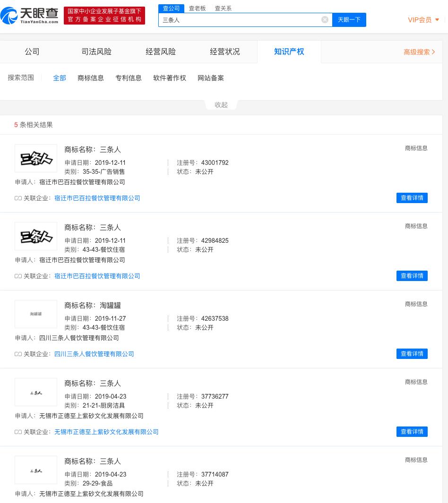
Task: Select the 知识产权 category tab
Action: (289, 51)
